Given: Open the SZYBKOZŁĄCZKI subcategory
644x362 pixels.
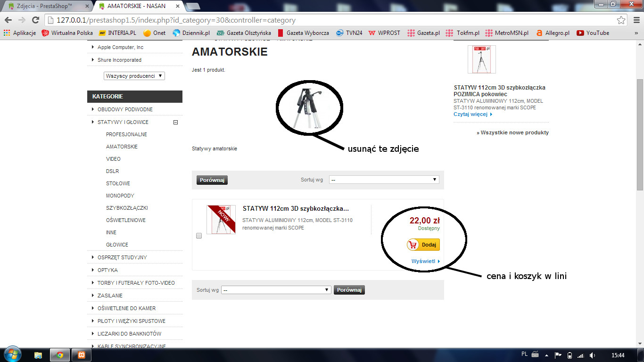Looking at the screenshot, I should click(127, 208).
